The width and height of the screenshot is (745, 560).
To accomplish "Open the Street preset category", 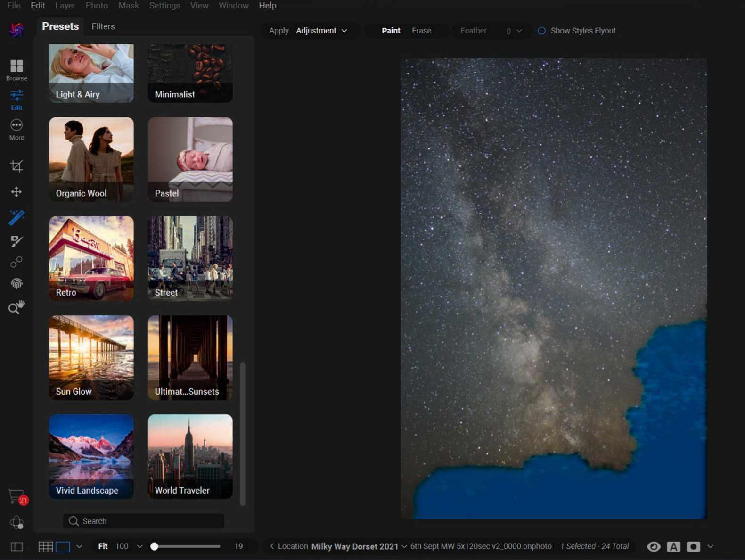I will [x=190, y=258].
